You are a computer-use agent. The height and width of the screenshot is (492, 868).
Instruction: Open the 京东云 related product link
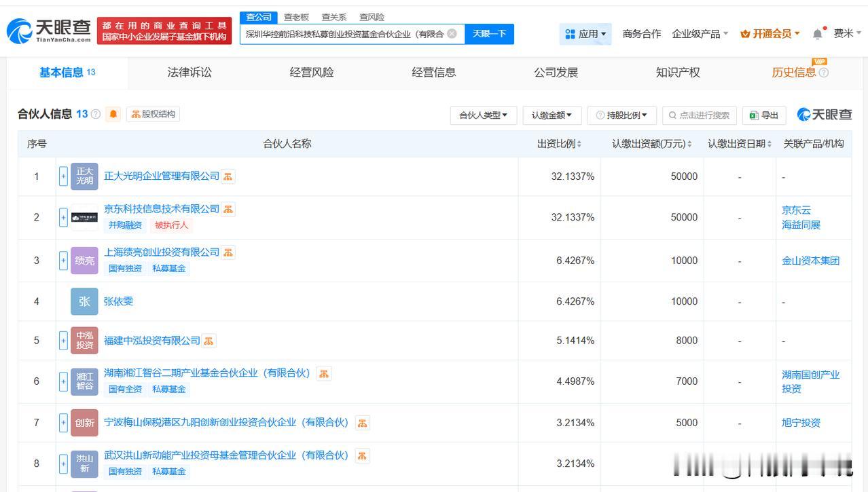pos(796,210)
